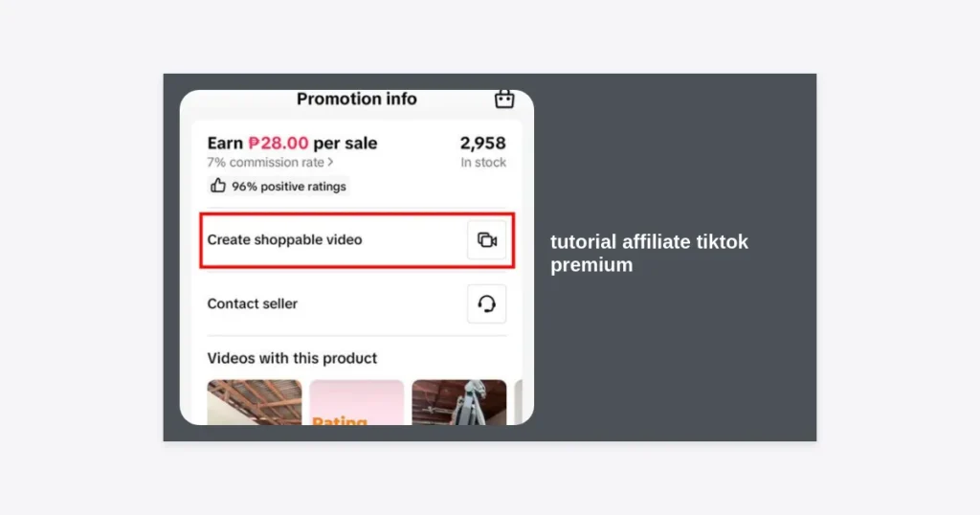The height and width of the screenshot is (515, 980).
Task: Open the first product video thumbnail
Action: (255, 402)
